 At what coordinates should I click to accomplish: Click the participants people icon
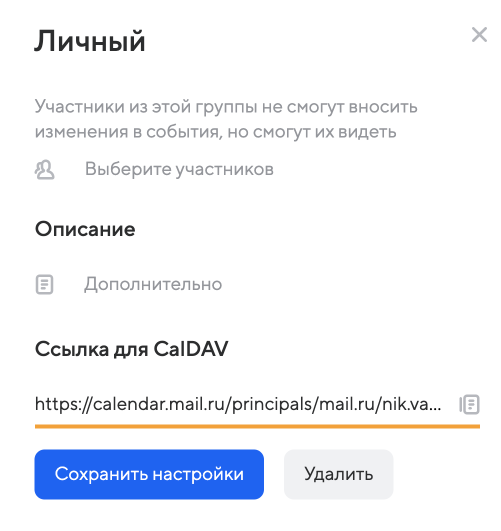click(x=44, y=169)
